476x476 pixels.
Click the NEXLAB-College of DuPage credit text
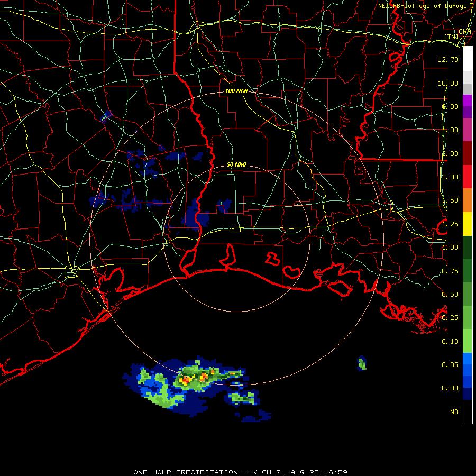pos(422,6)
